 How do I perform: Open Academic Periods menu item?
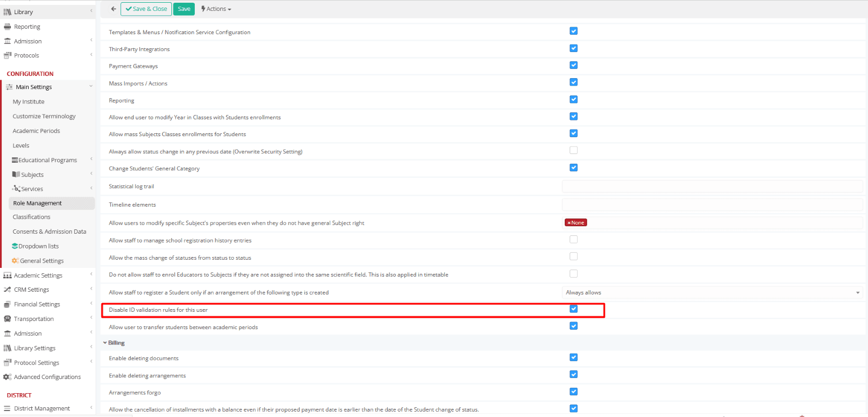[x=36, y=131]
